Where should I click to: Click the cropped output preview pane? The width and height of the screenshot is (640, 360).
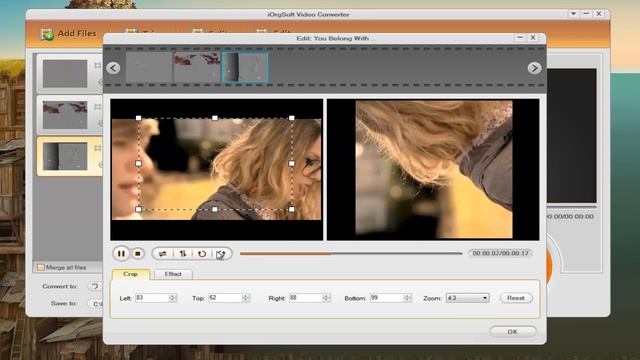(x=433, y=169)
